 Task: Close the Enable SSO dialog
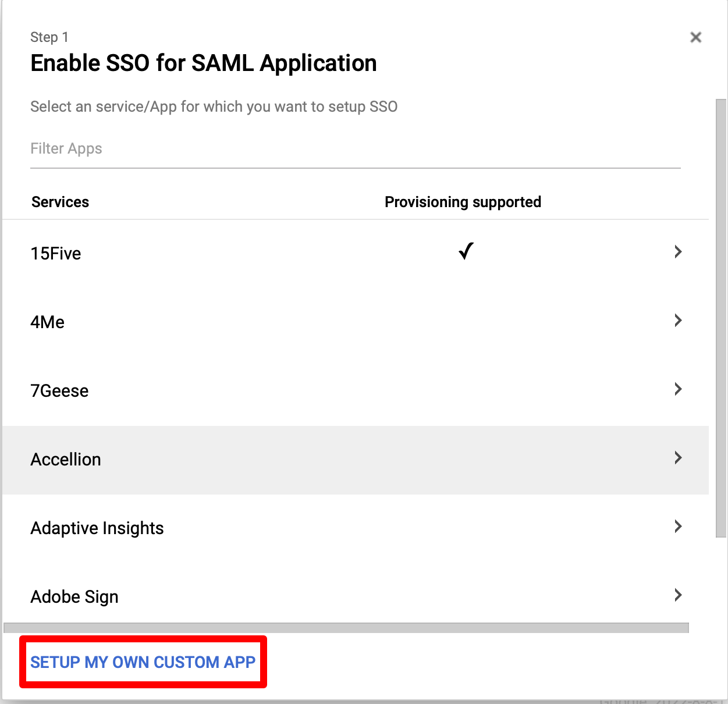(695, 37)
